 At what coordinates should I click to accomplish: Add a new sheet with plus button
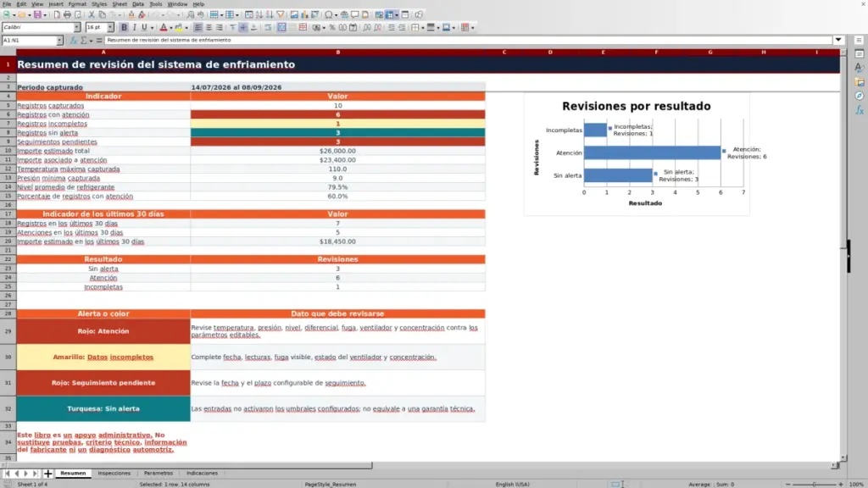47,473
